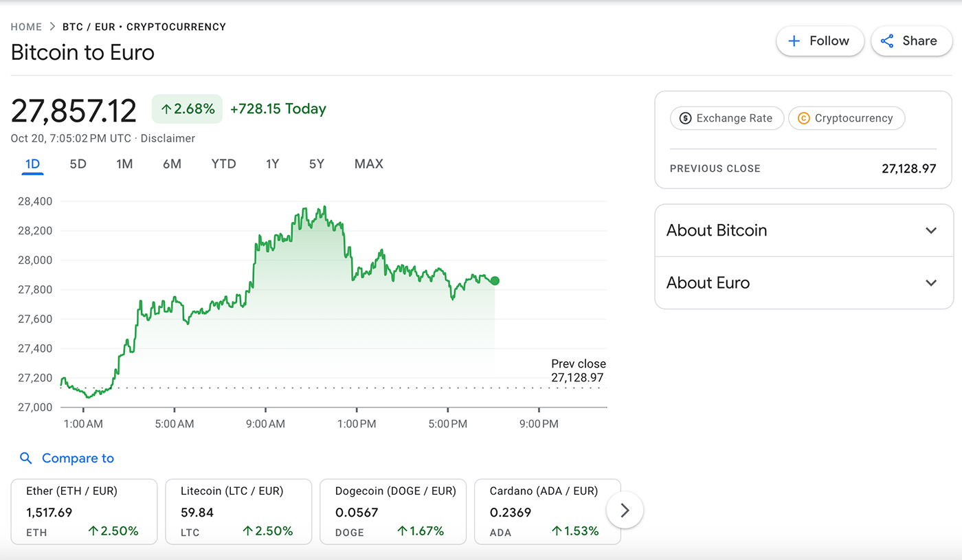Click the breadcrumb chevron separator icon
The height and width of the screenshot is (560, 962).
[x=52, y=27]
